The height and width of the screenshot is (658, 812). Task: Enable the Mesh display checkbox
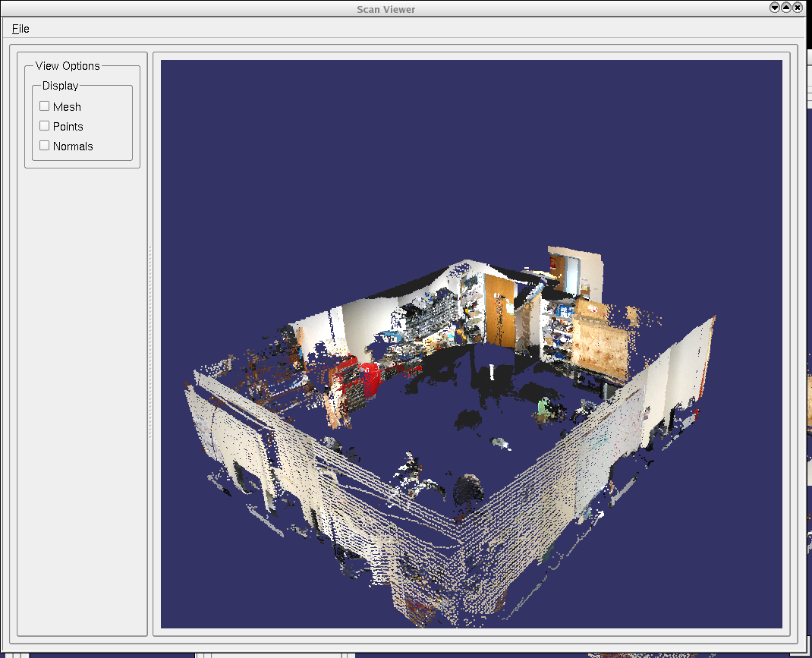45,106
